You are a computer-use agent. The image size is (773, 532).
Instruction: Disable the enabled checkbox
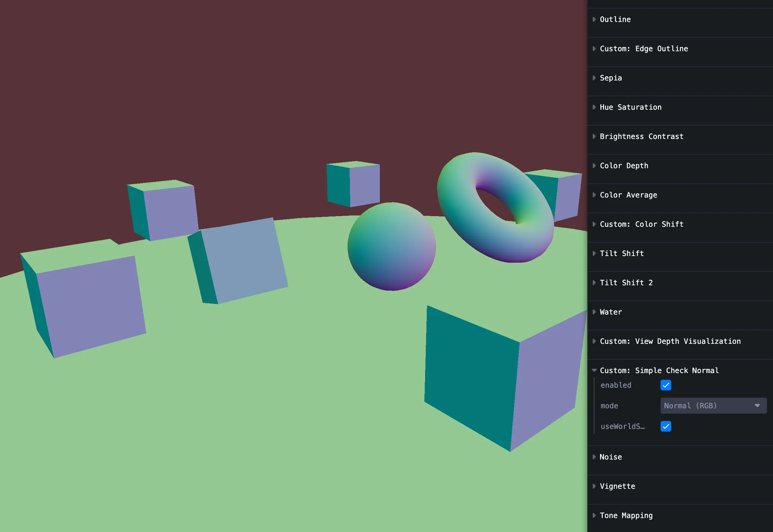tap(666, 385)
